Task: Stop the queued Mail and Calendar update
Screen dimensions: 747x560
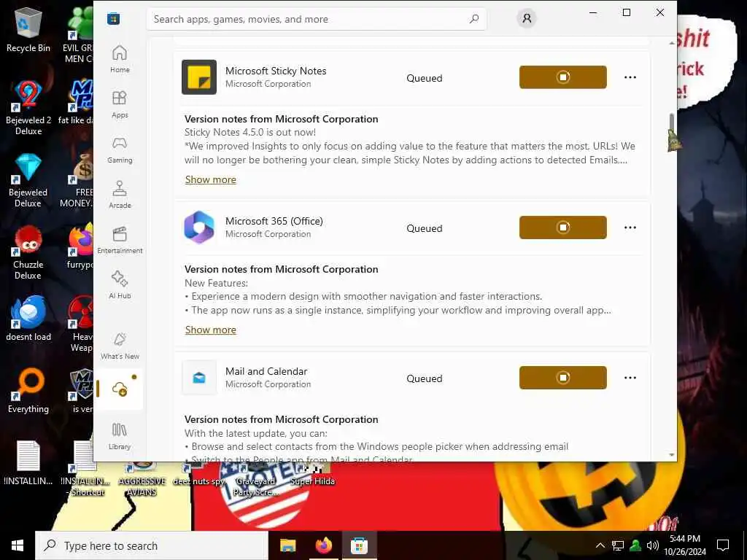Action: pos(562,378)
